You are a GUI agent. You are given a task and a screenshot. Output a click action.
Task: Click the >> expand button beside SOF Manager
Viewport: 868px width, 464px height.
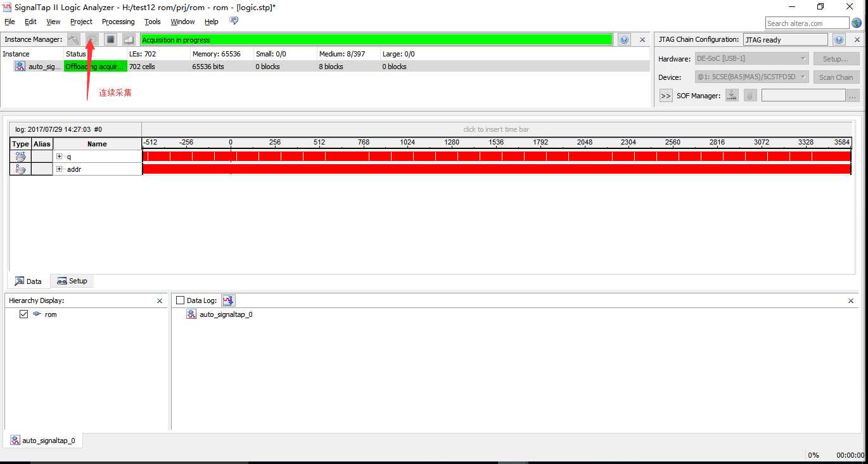[666, 96]
